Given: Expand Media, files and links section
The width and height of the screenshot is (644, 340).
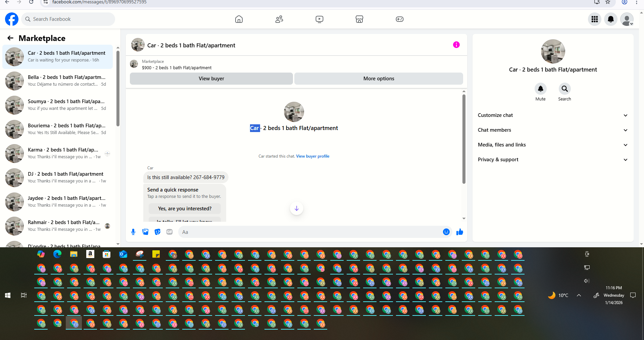Looking at the screenshot, I should click(553, 145).
